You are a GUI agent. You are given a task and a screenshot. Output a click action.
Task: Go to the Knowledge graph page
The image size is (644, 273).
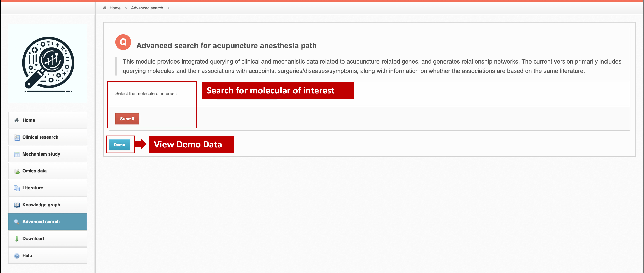41,205
